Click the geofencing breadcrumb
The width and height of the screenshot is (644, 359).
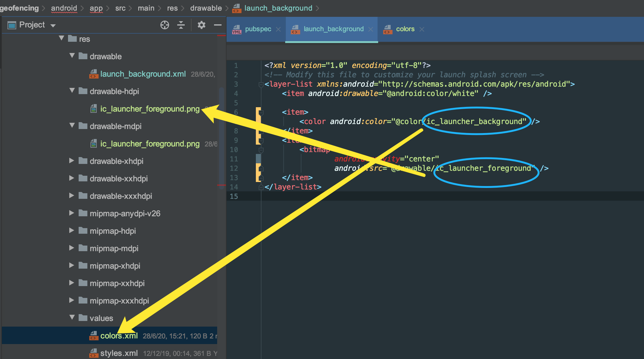[x=19, y=8]
